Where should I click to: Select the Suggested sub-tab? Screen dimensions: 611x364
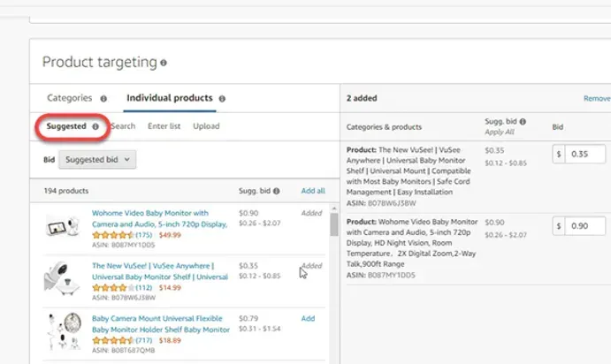[66, 126]
